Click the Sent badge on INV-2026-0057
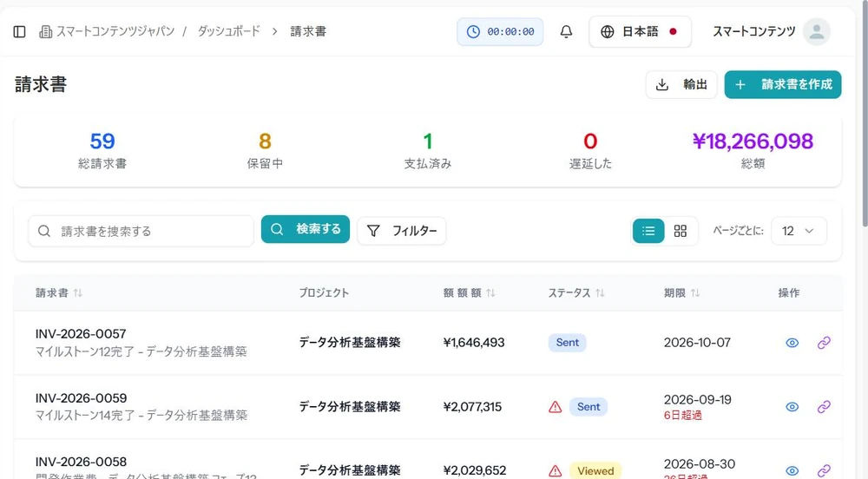This screenshot has height=479, width=868. pyautogui.click(x=568, y=343)
